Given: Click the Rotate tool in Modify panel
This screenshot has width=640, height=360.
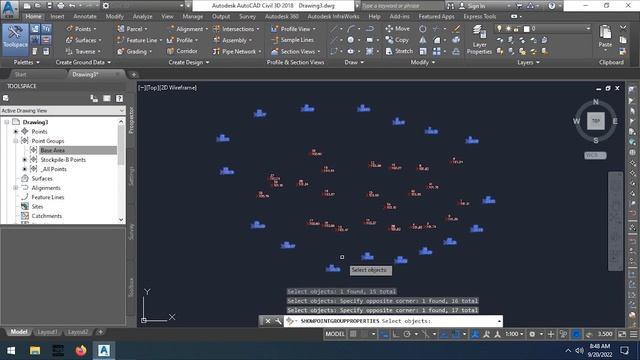Looking at the screenshot, I should click(x=422, y=29).
